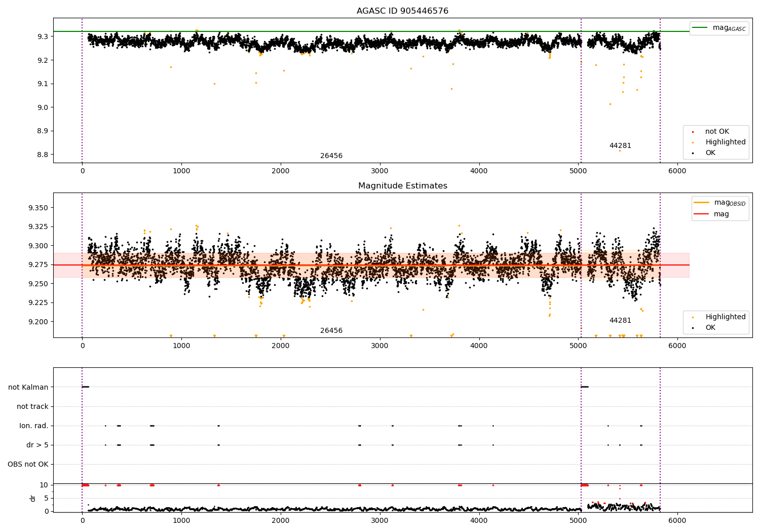The image size is (760, 532).
Task: Click the 9.3 y-axis tick in top panel
Action: [x=43, y=36]
